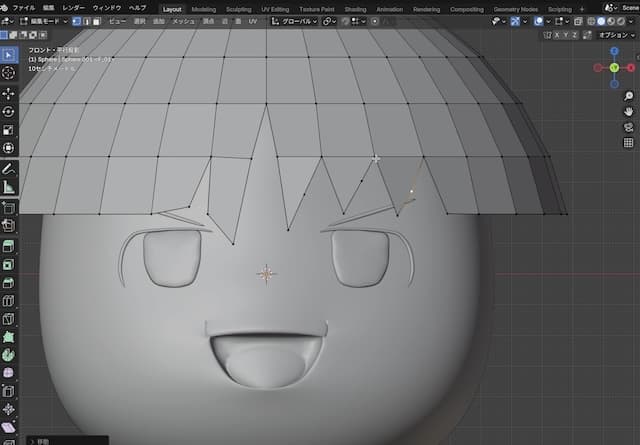Viewport: 640px width, 445px height.
Task: Click the pan hand viewport icon
Action: [628, 112]
